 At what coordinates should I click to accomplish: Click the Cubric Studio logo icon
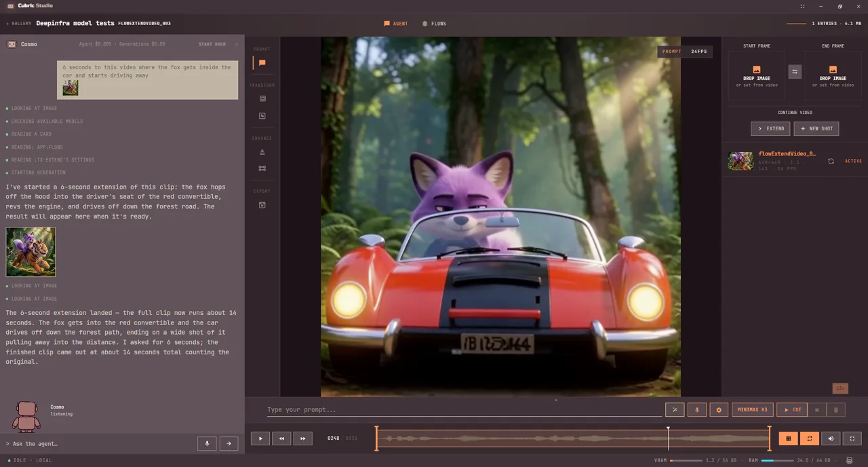pos(10,5)
